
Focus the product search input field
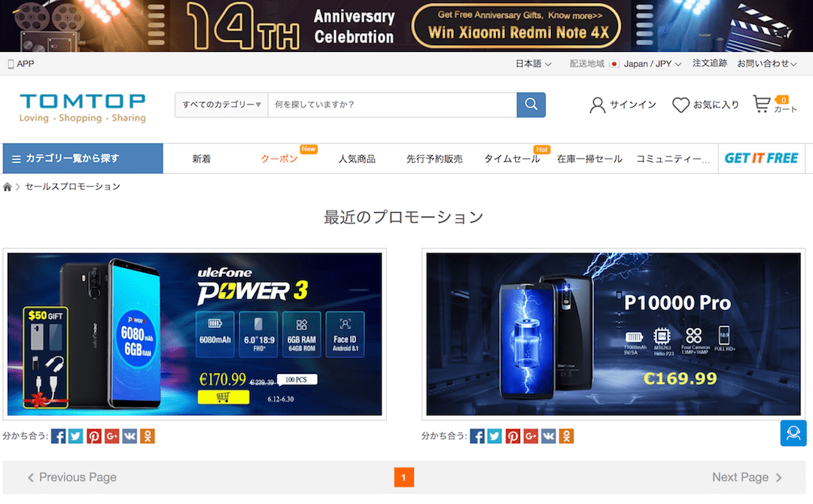tap(392, 105)
